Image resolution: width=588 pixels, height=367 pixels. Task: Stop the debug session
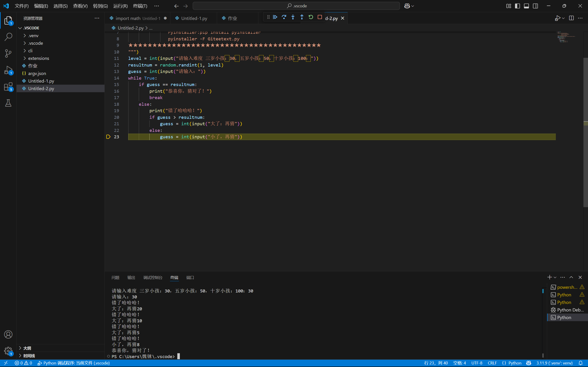pos(320,17)
